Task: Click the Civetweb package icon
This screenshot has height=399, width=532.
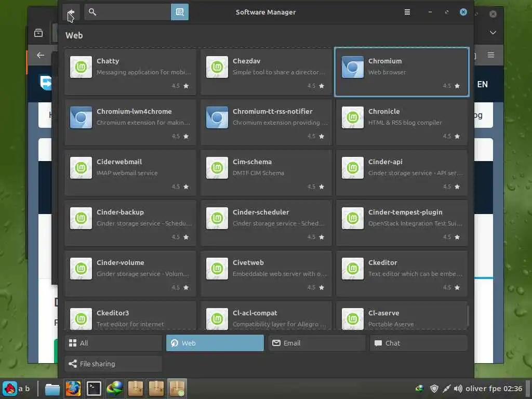Action: click(x=217, y=269)
